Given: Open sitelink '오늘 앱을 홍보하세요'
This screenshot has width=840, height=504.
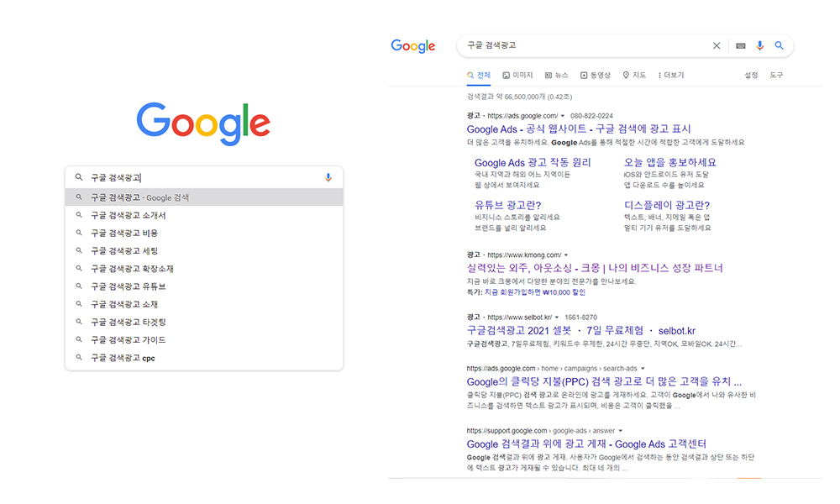Looking at the screenshot, I should [x=669, y=163].
